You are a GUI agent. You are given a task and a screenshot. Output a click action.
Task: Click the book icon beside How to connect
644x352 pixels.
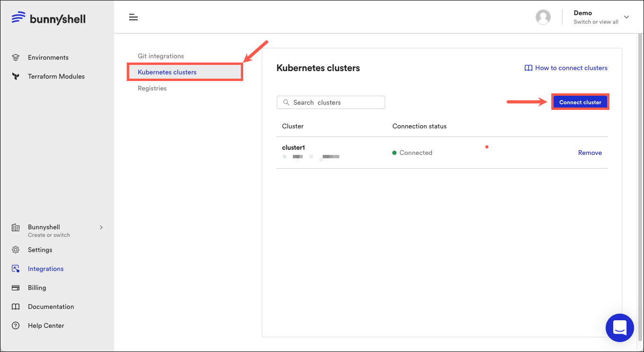[529, 68]
